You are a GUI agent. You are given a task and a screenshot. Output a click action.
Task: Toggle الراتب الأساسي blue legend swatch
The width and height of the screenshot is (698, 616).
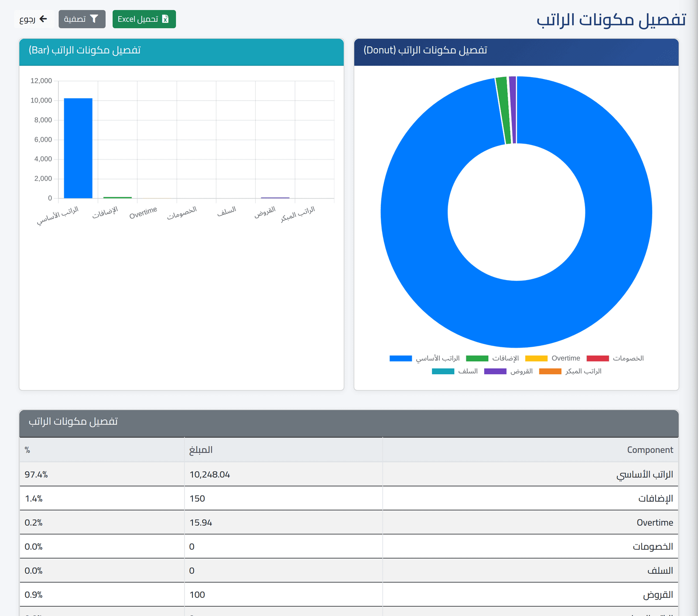click(x=400, y=358)
